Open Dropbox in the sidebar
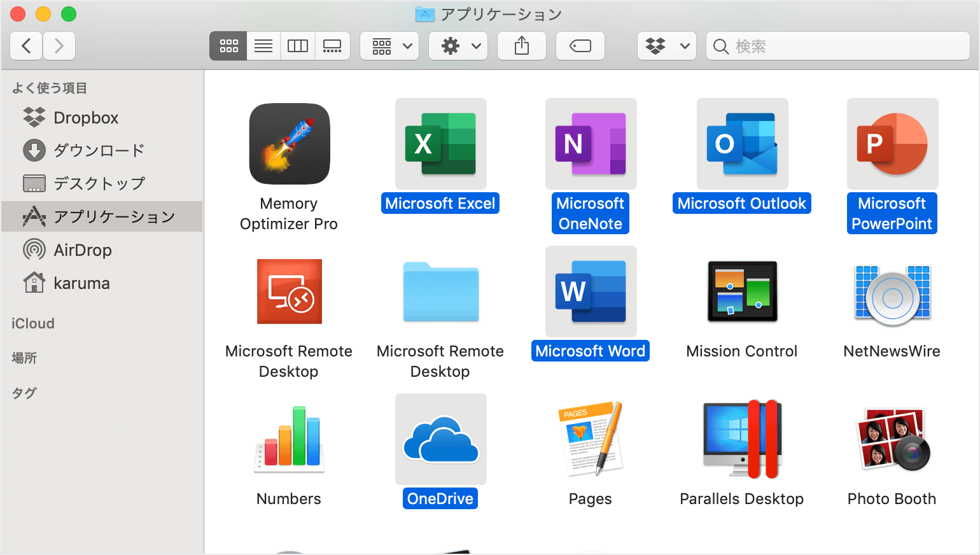This screenshot has height=555, width=980. 102,118
